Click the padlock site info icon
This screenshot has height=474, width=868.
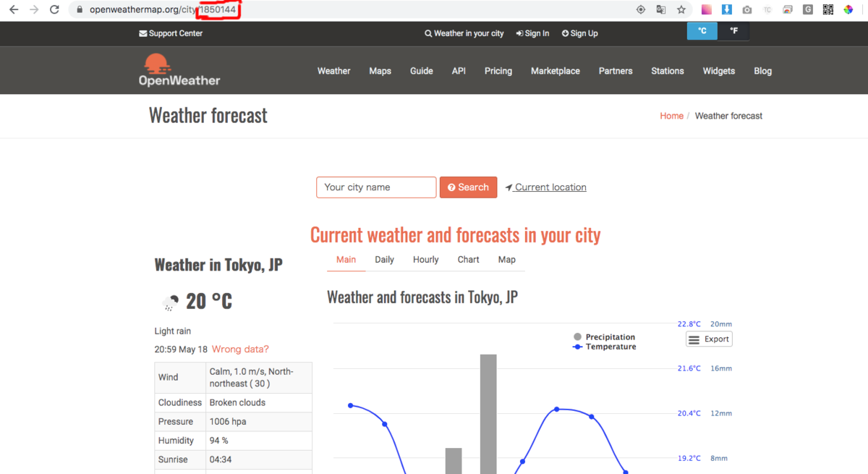80,10
